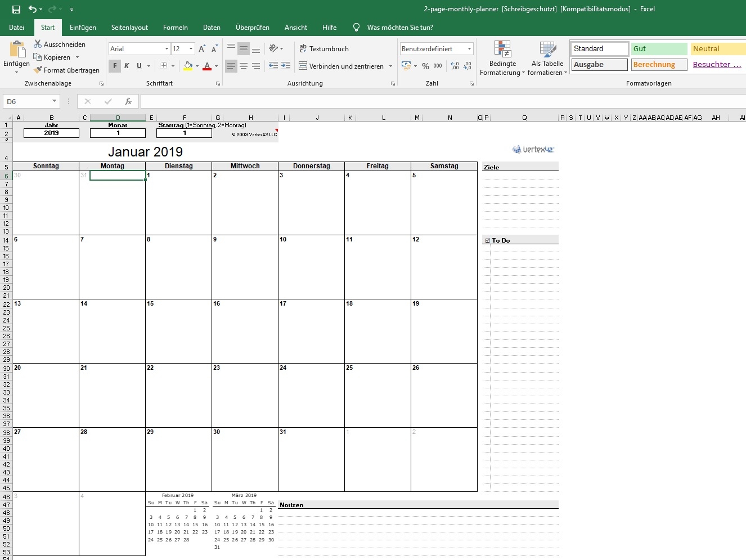The width and height of the screenshot is (746, 560).
Task: Apply the Gut cell style
Action: click(659, 49)
